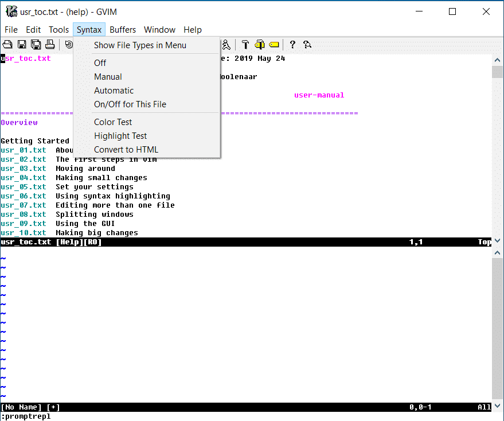Open the Edit menu
This screenshot has width=504, height=421.
33,30
